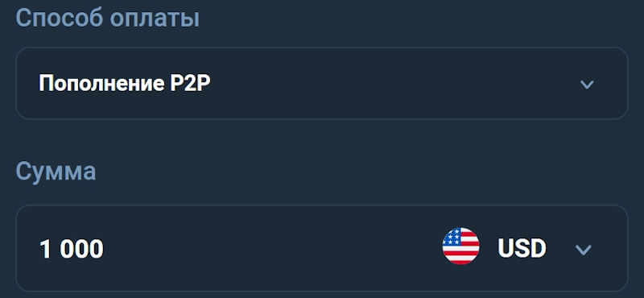This screenshot has width=644, height=298.
Task: Click the chevron in payment method field
Action: (x=587, y=85)
